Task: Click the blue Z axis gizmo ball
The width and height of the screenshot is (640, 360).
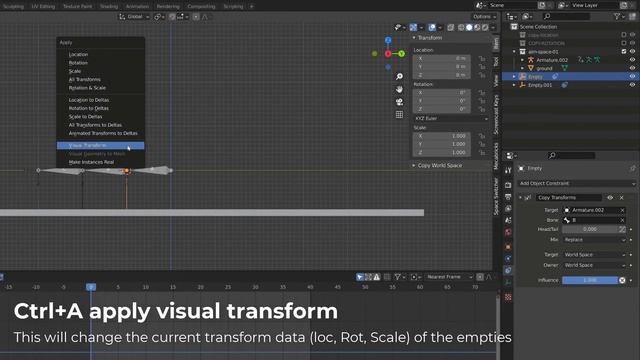Action: pyautogui.click(x=388, y=40)
